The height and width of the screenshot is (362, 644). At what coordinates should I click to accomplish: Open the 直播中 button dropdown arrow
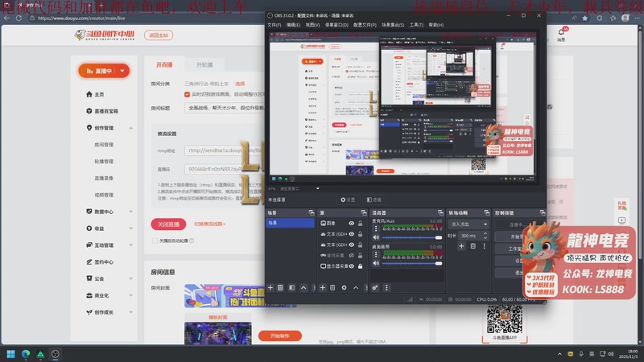[x=122, y=71]
